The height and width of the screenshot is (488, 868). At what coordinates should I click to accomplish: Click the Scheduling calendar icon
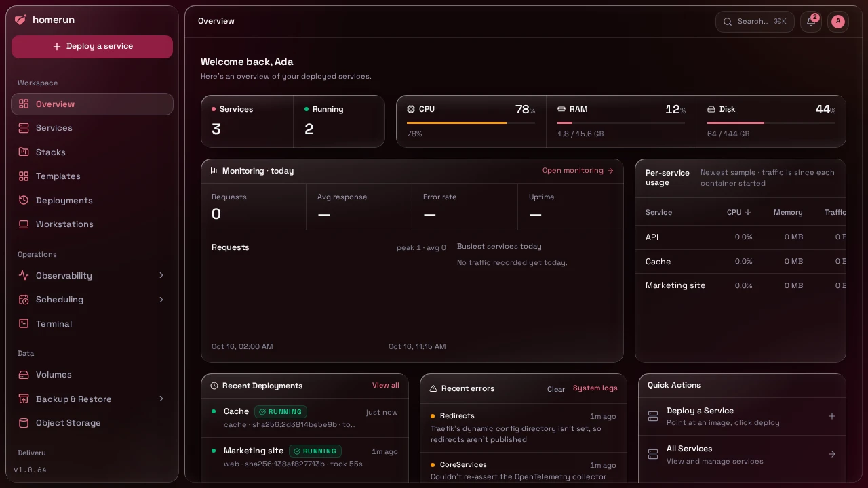pos(24,300)
